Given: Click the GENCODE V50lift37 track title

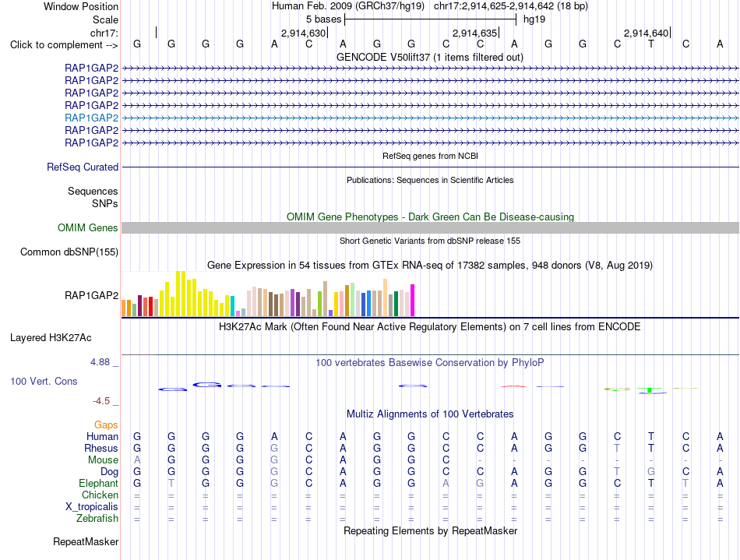Looking at the screenshot, I should coord(430,58).
